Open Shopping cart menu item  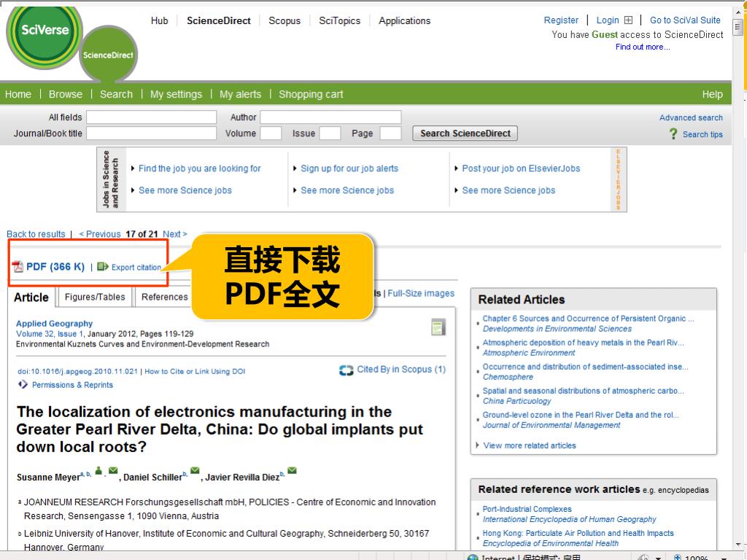pos(311,94)
